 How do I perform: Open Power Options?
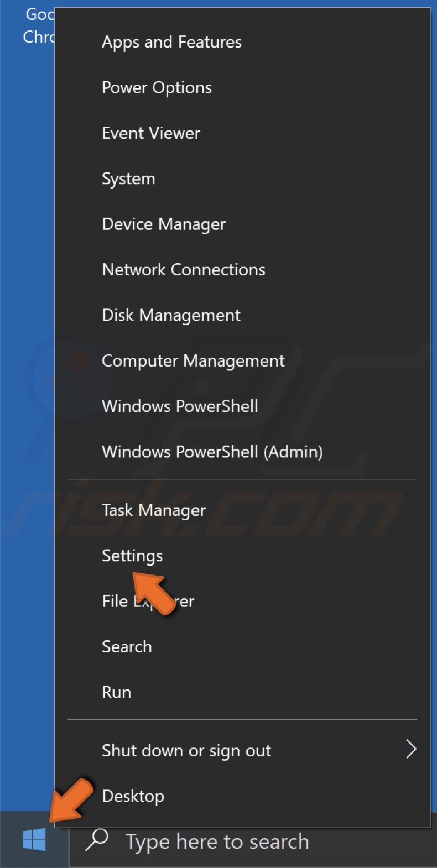[157, 87]
